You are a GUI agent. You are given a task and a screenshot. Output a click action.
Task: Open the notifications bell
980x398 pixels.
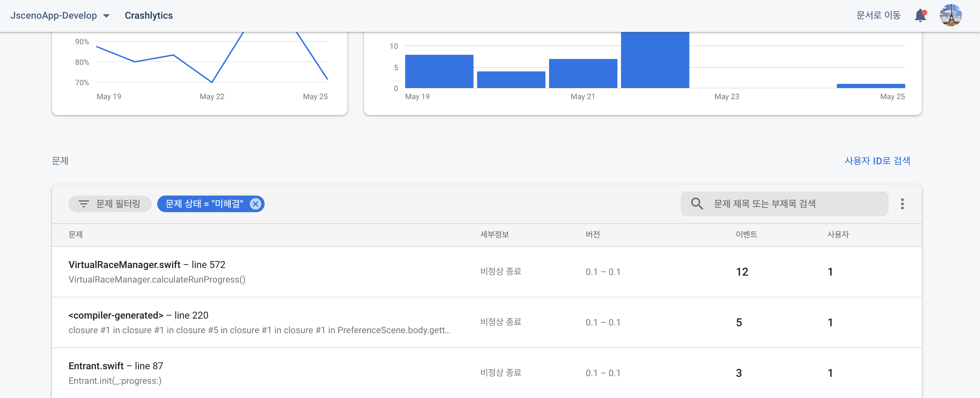pyautogui.click(x=920, y=16)
